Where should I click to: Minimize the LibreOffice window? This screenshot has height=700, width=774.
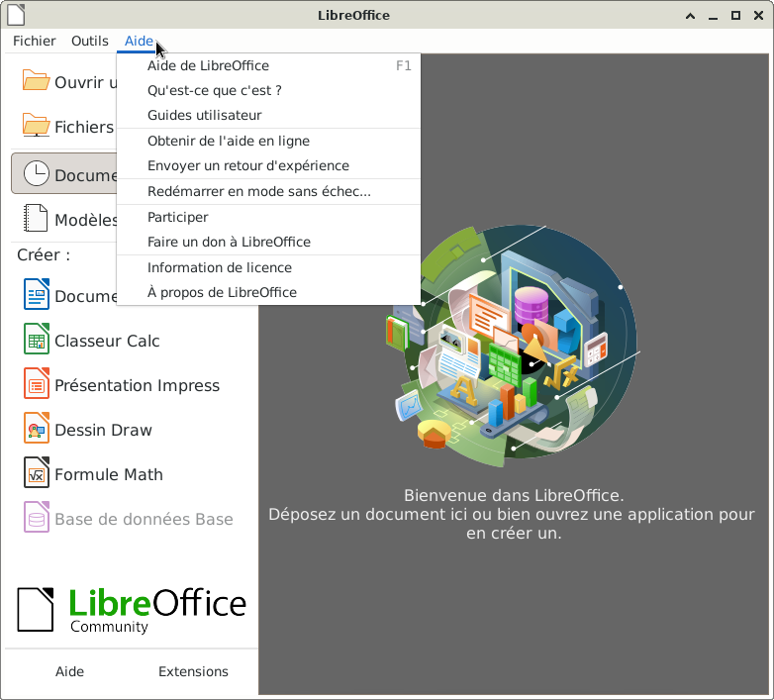tap(713, 16)
